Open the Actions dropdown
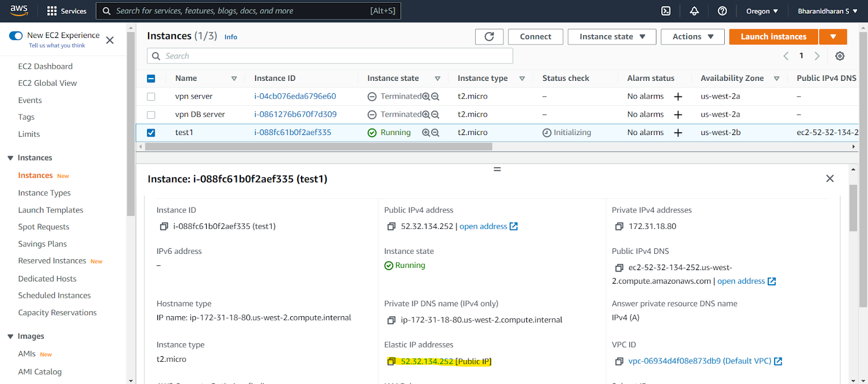This screenshot has width=868, height=384. (x=693, y=36)
